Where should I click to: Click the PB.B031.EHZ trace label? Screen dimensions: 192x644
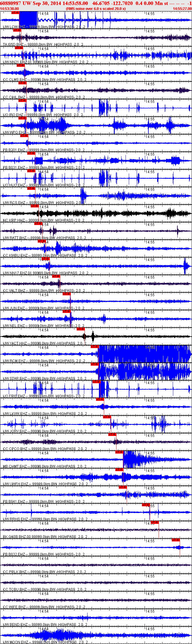44,168
